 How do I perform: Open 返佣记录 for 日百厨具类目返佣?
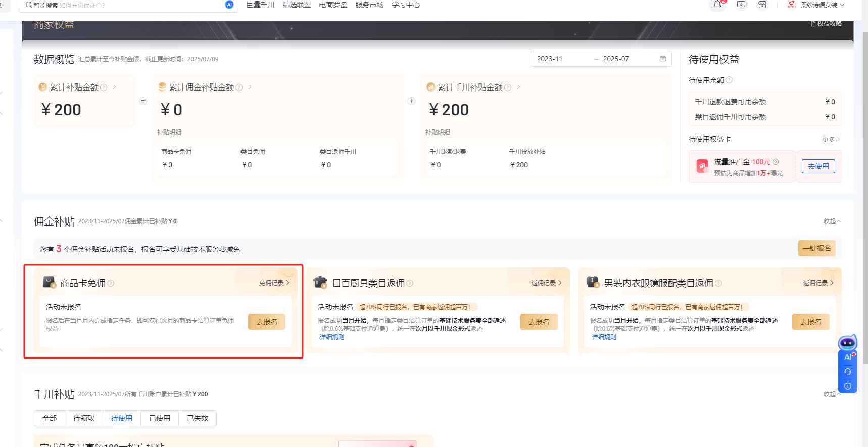coord(547,283)
